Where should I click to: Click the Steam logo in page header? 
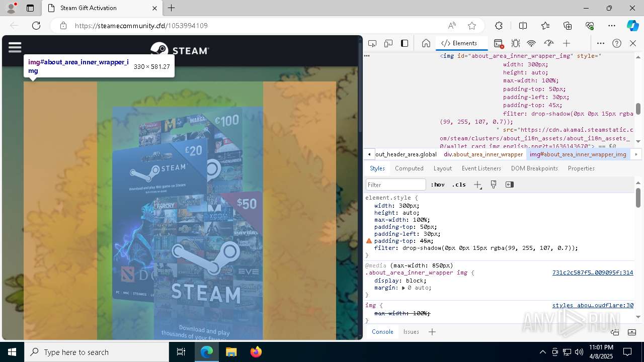pyautogui.click(x=180, y=50)
